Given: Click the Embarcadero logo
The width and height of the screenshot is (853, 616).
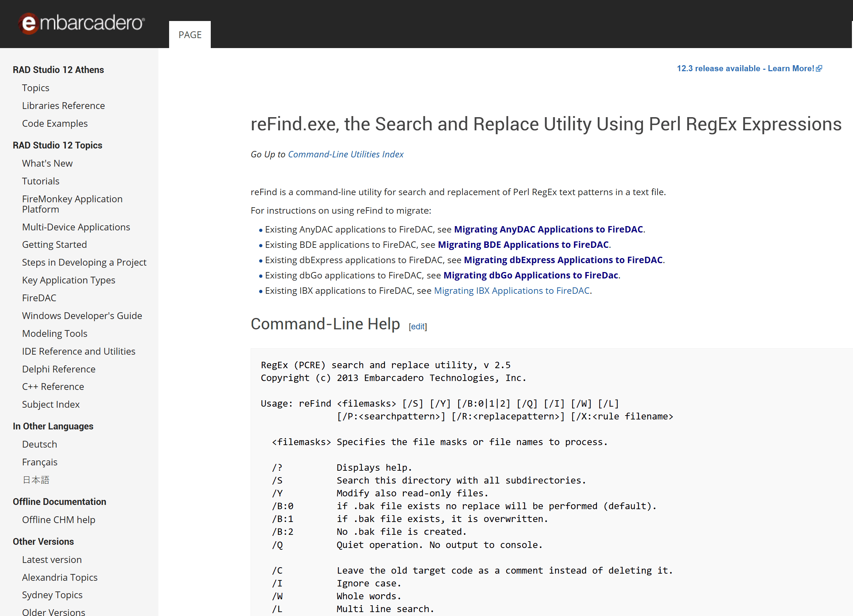Looking at the screenshot, I should [81, 23].
